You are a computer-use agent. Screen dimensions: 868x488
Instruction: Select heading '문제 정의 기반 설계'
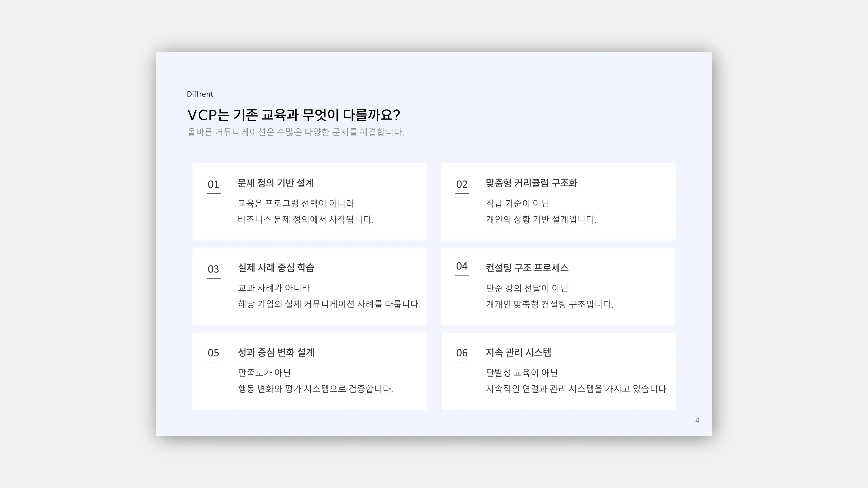[276, 183]
